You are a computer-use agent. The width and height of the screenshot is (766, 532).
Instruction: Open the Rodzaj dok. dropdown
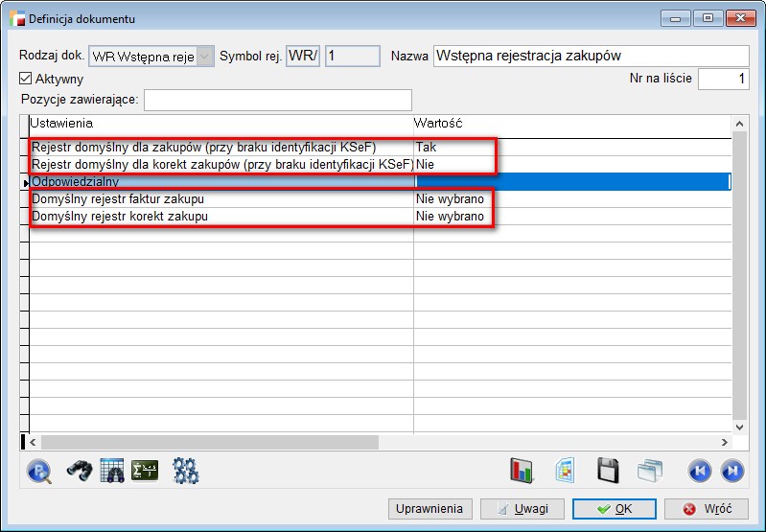click(x=204, y=57)
